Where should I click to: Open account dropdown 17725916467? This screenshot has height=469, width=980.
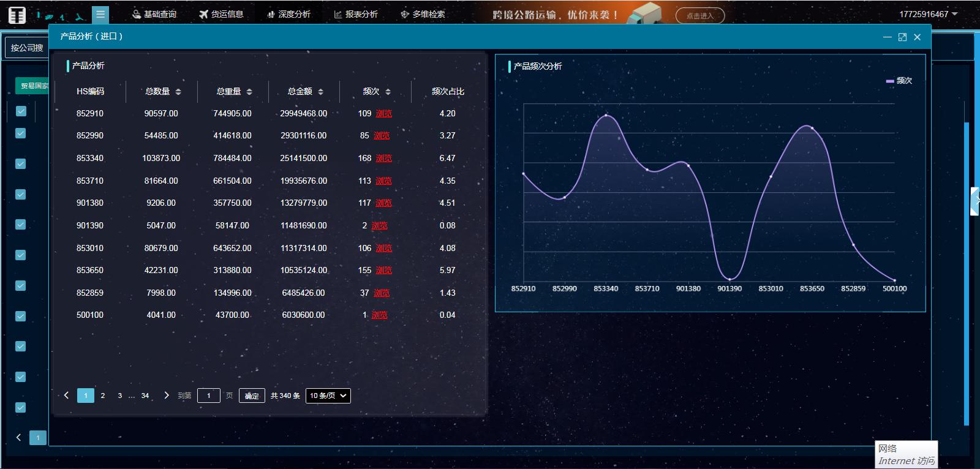pos(928,14)
